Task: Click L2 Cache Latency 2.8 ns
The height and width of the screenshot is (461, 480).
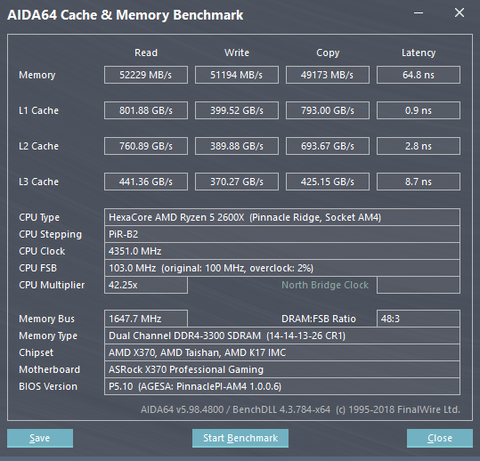Action: [x=418, y=146]
